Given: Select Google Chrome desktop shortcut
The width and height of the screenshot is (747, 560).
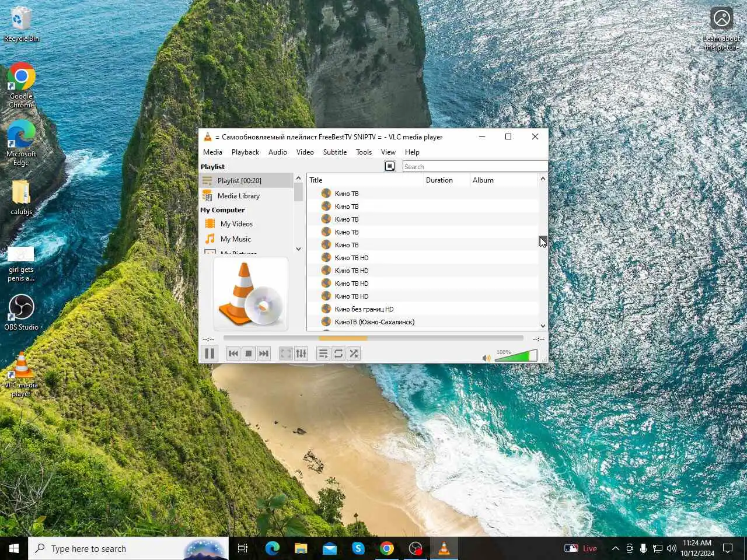Looking at the screenshot, I should [21, 85].
